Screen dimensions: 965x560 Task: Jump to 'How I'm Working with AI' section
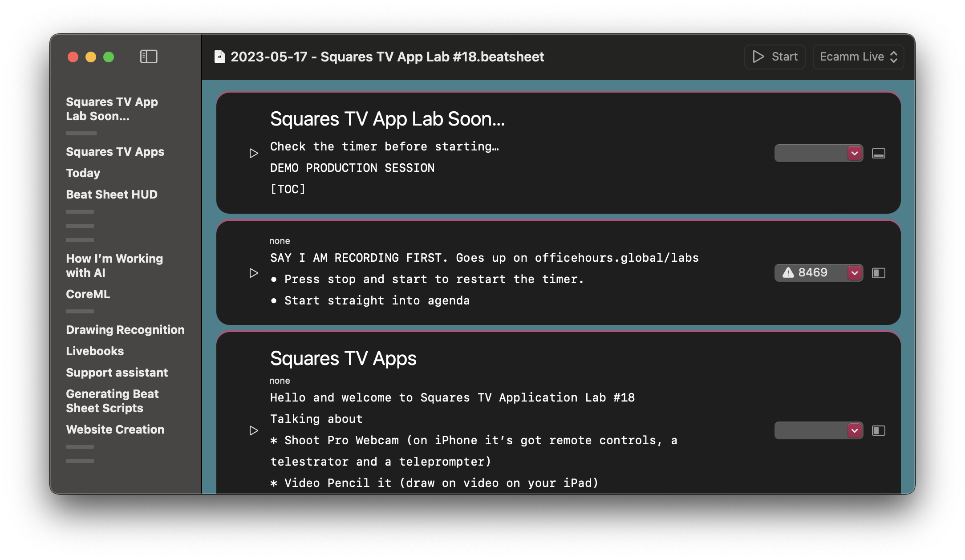(114, 266)
